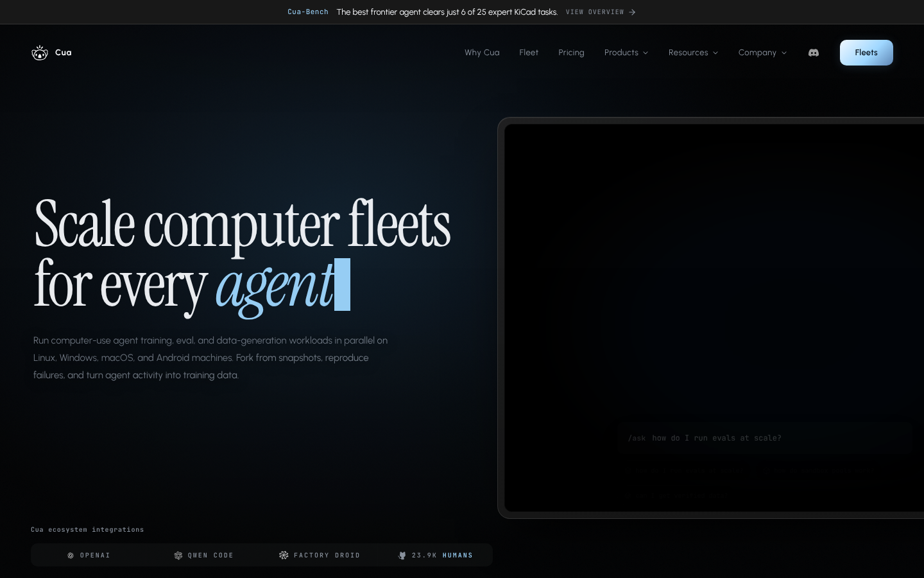Go to the Why Cua page
924x578 pixels.
(482, 53)
